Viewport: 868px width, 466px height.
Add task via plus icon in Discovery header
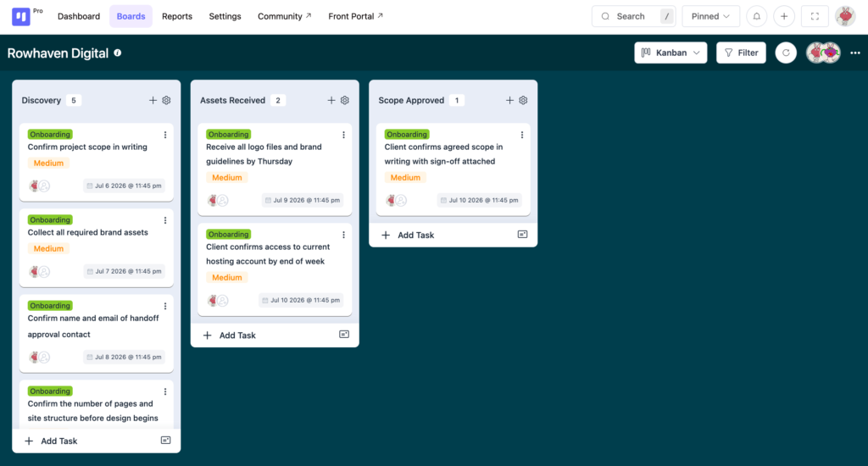click(153, 100)
